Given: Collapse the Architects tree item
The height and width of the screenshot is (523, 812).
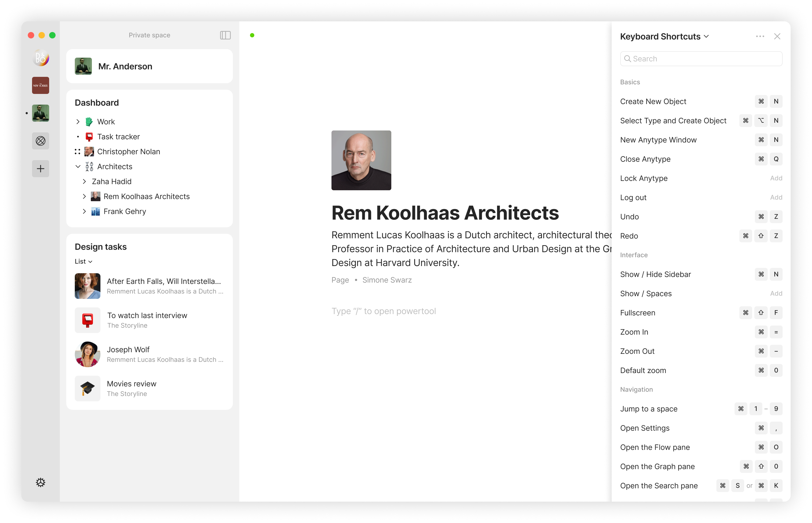Looking at the screenshot, I should click(x=78, y=167).
